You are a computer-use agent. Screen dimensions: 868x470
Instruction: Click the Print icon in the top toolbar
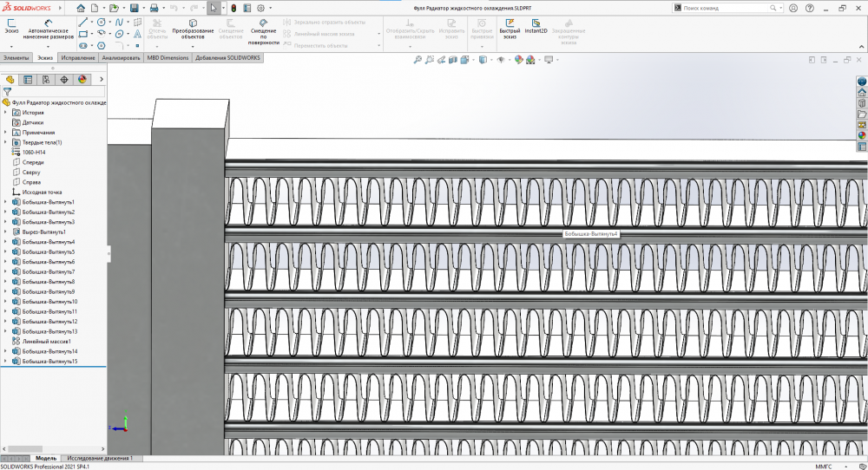[x=154, y=8]
